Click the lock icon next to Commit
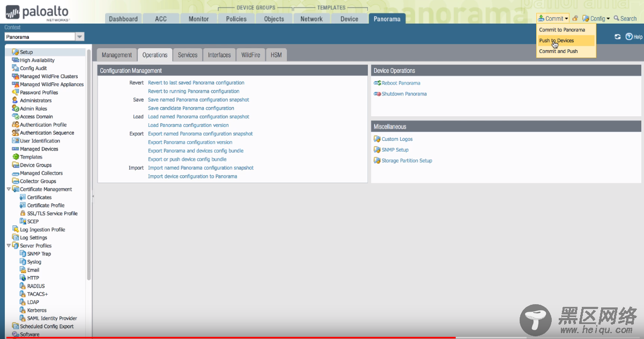644x339 pixels. coord(575,18)
